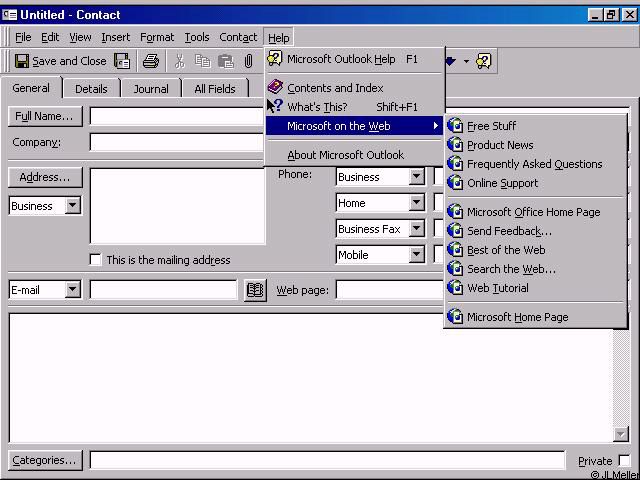The image size is (640, 480).
Task: Switch to the General tab
Action: 31,88
